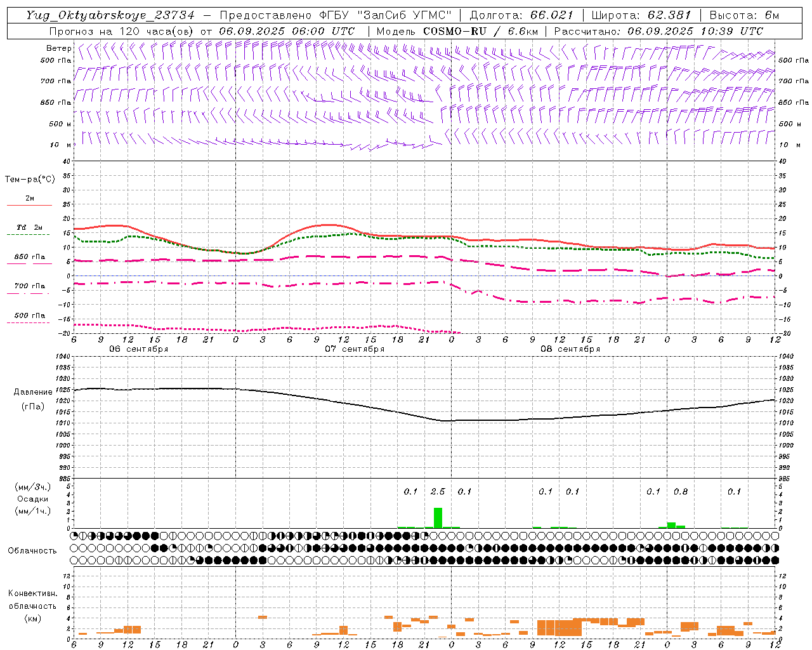Click the Тем-ра(°C) panel label
This screenshot has width=812, height=650.
pos(30,180)
